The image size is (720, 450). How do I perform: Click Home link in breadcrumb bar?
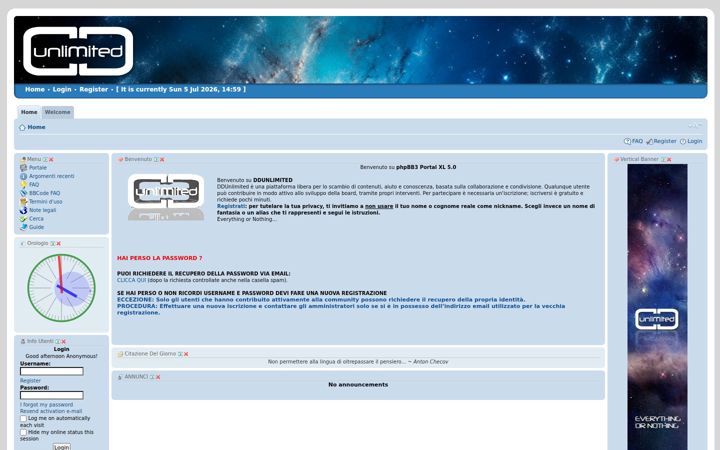tap(36, 127)
